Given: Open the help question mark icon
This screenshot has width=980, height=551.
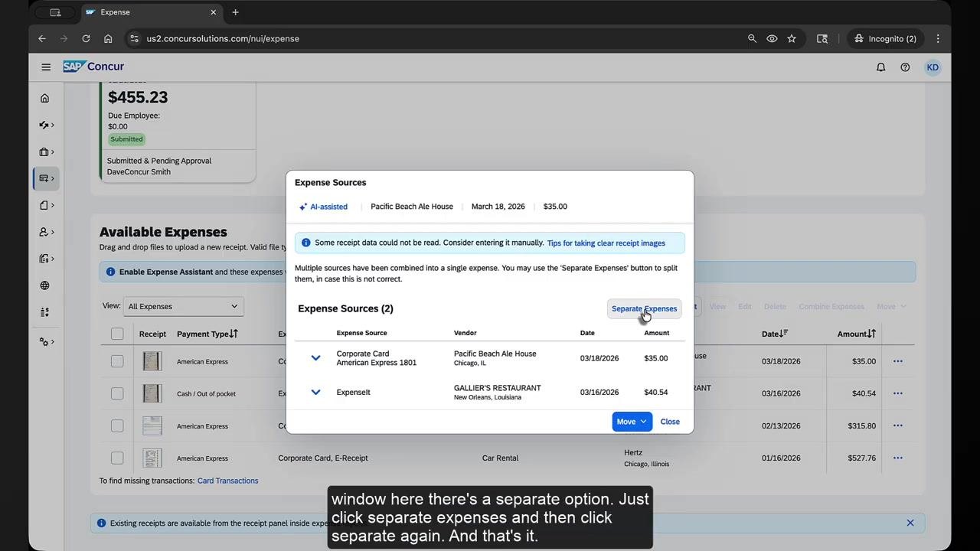Looking at the screenshot, I should point(905,67).
